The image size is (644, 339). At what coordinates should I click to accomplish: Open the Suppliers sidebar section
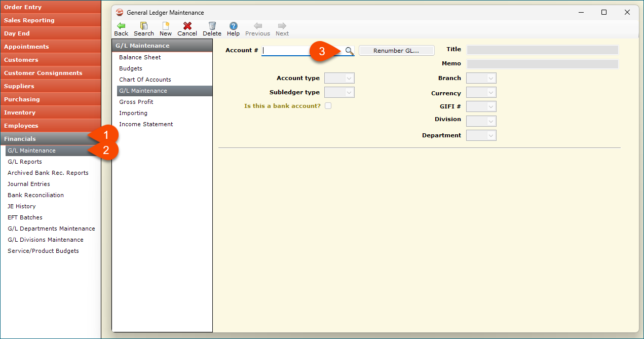(x=51, y=86)
